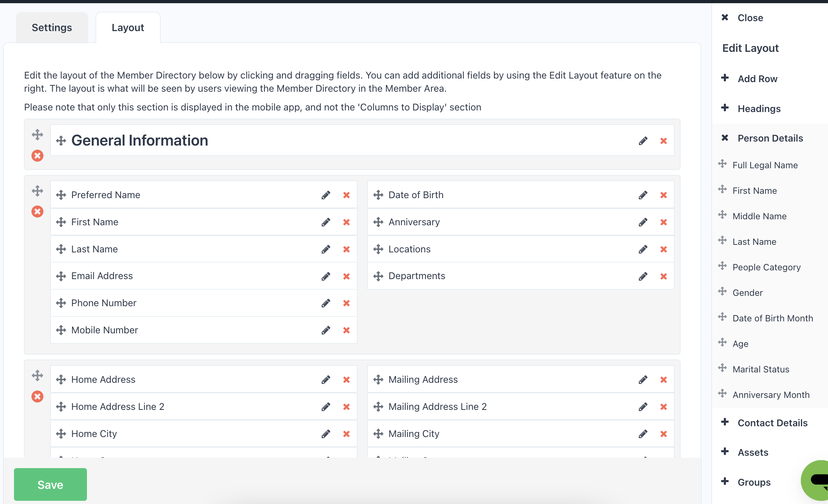
Task: Click the red X to delete Mobile Number field
Action: tap(346, 330)
